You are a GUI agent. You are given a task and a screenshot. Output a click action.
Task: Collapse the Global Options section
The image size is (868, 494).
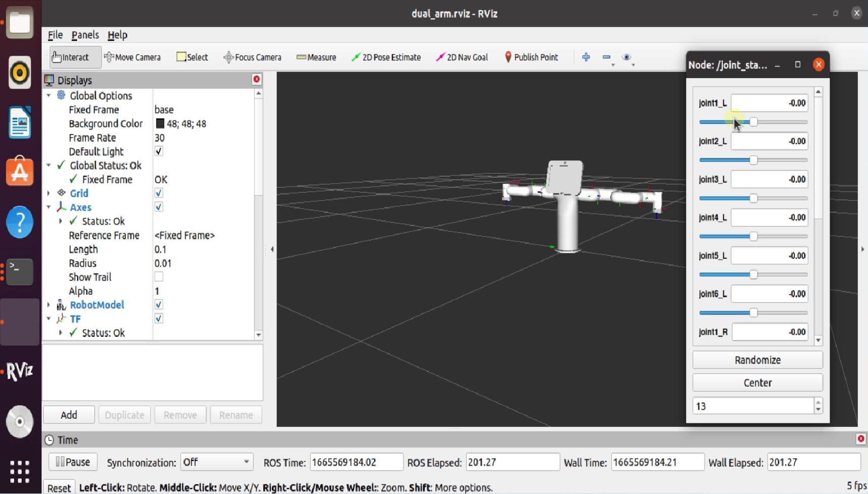[x=49, y=96]
